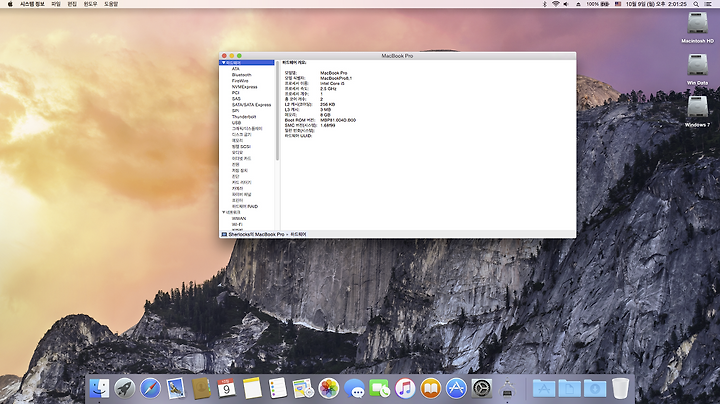This screenshot has height=404, width=720.
Task: Select SPI in hardware sidebar
Action: coord(235,111)
